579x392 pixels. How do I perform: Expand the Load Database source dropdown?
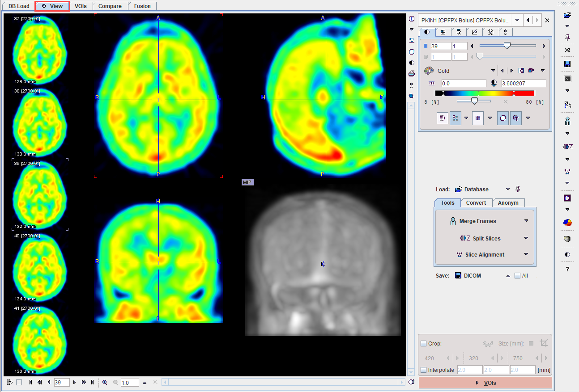(508, 189)
